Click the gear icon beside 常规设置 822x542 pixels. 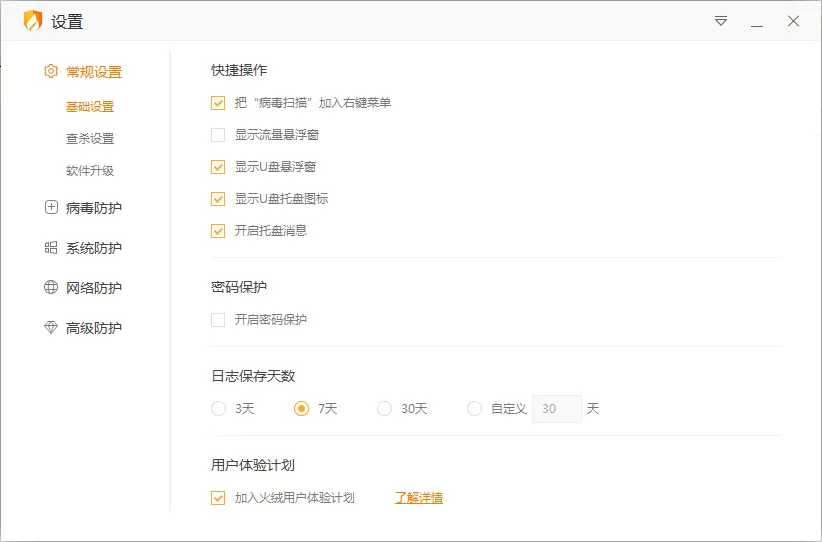[51, 71]
